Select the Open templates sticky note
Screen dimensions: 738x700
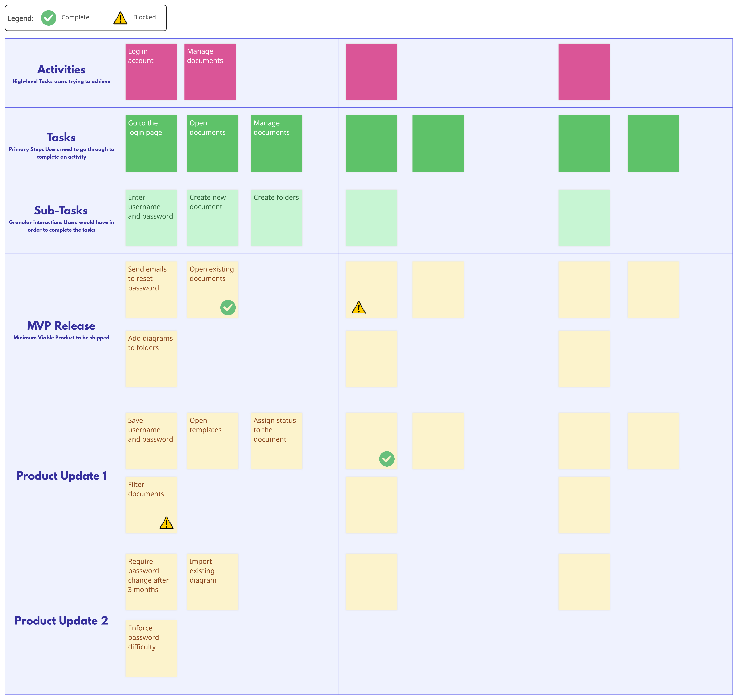coord(213,441)
